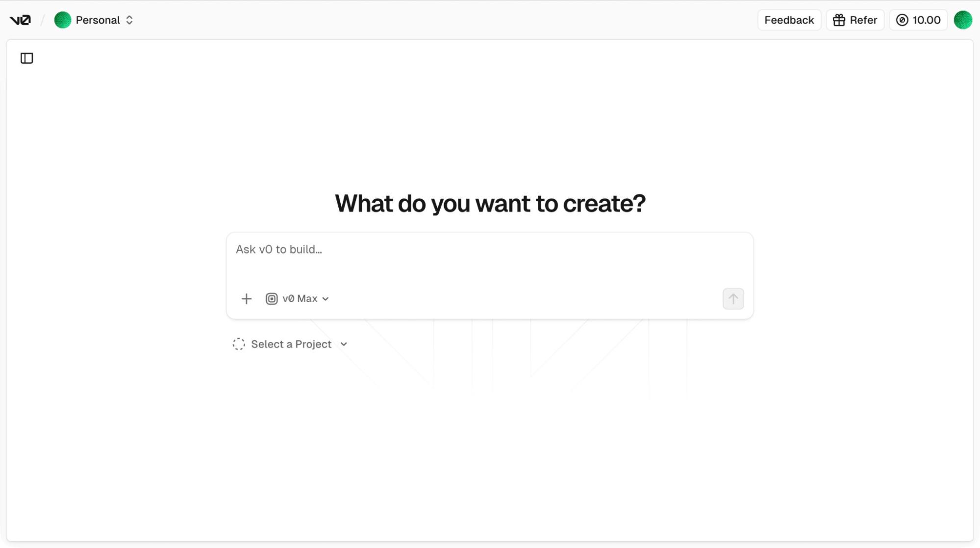
Task: Click the v0 Max model icon
Action: pyautogui.click(x=272, y=299)
